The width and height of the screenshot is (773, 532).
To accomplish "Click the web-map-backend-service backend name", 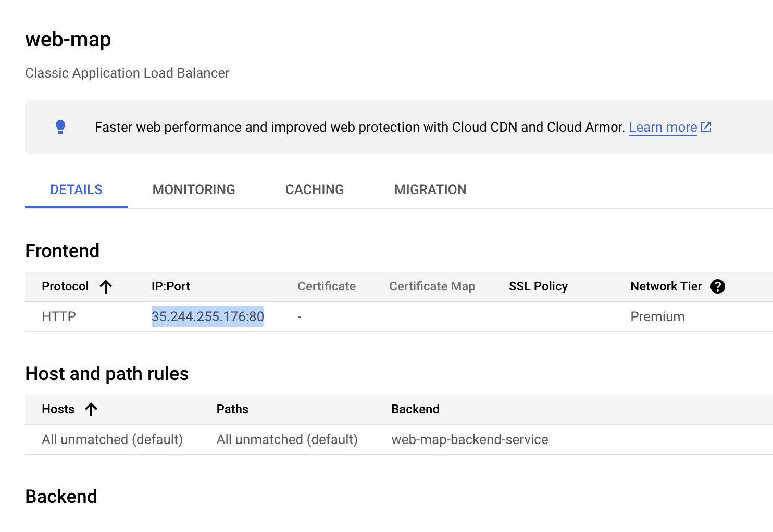I will [x=470, y=439].
